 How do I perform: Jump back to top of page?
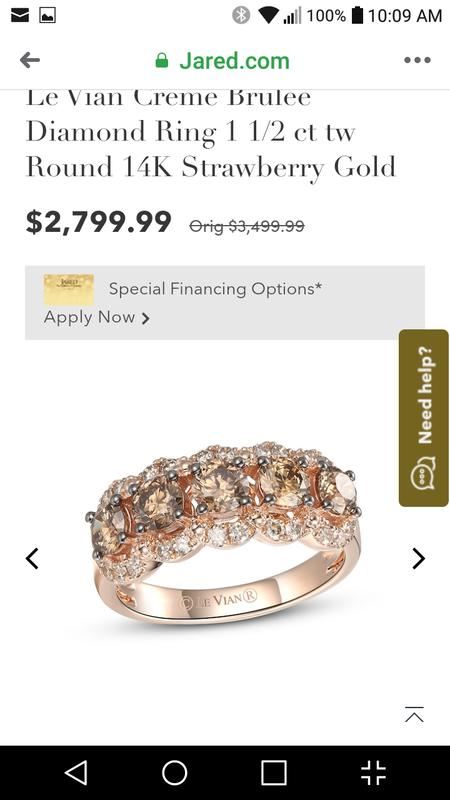tap(414, 714)
